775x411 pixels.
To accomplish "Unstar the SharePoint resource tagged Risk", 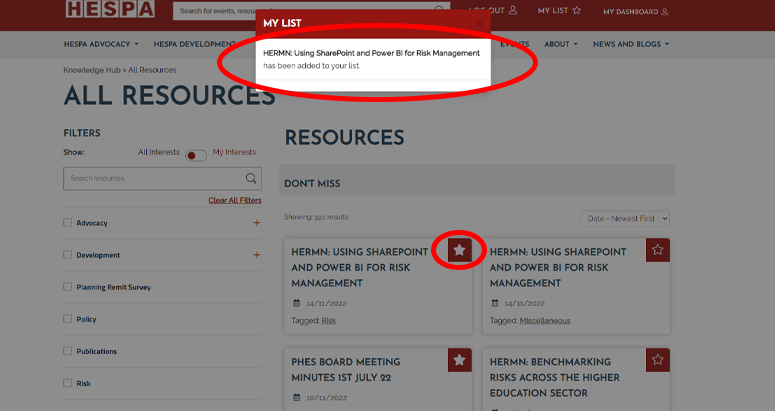I will coord(460,250).
